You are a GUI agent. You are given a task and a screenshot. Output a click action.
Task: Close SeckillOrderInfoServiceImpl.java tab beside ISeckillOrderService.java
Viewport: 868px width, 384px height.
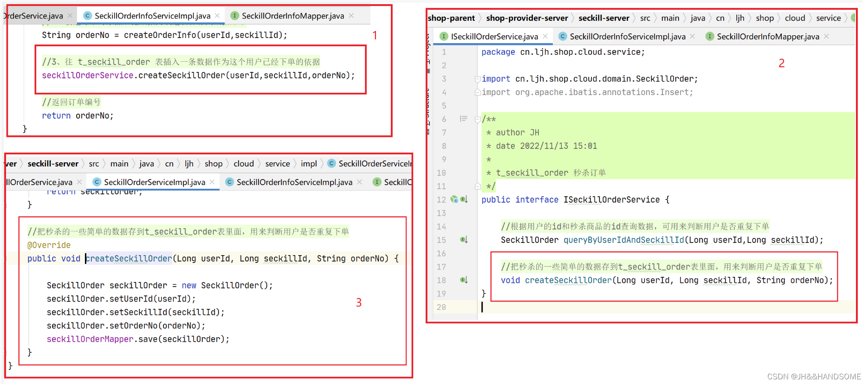[x=693, y=36]
